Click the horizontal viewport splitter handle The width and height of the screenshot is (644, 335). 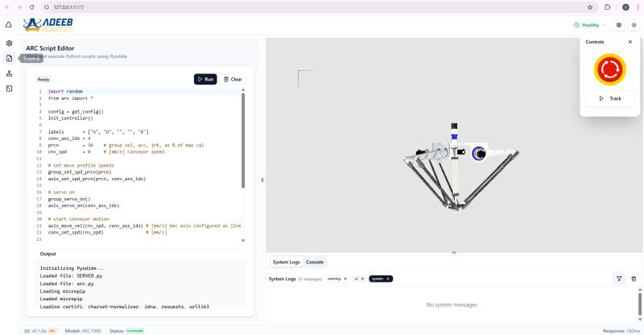point(454,252)
